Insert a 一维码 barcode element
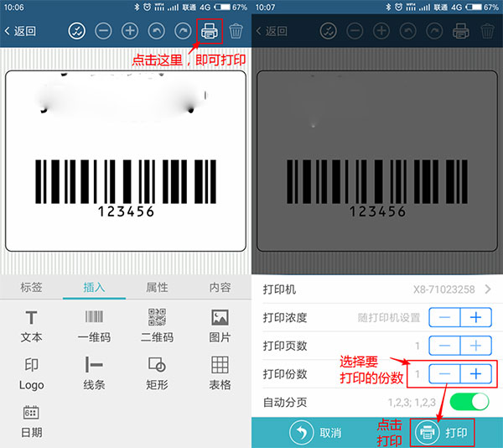 click(x=94, y=326)
